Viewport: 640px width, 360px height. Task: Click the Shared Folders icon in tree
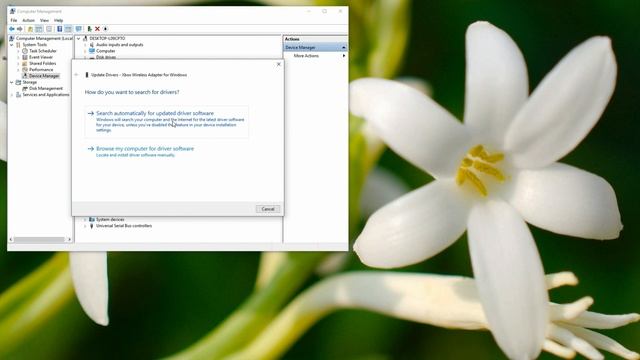point(25,63)
